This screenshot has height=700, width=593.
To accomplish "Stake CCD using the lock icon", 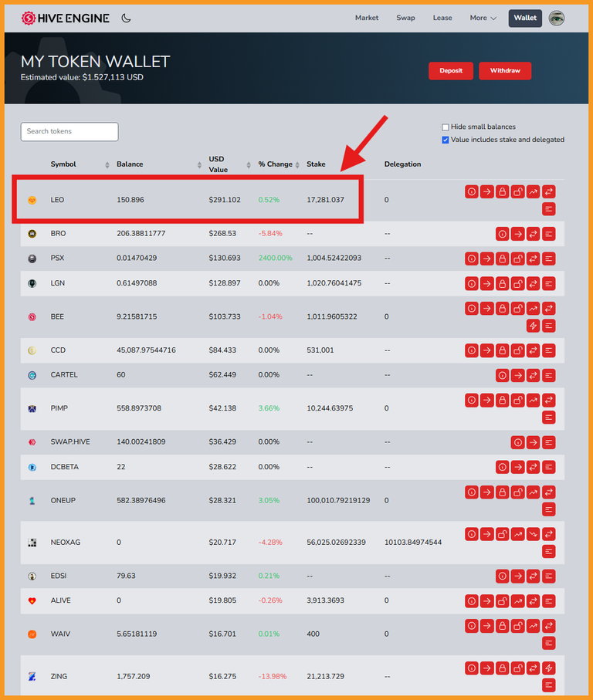I will [x=503, y=351].
